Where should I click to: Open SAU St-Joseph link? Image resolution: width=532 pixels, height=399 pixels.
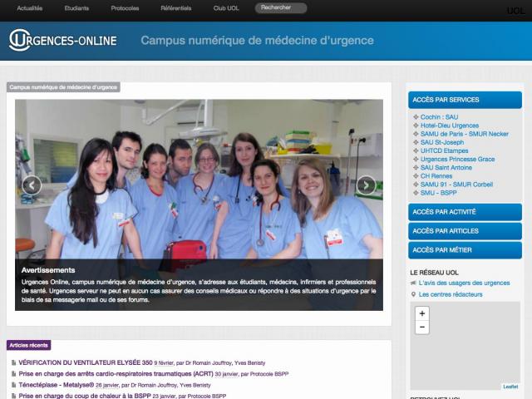pyautogui.click(x=442, y=142)
